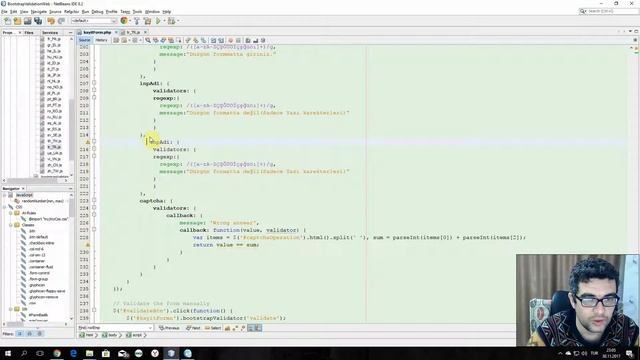Click the taskbar search magnifier icon
This screenshot has height=360, width=640.
coord(24,353)
